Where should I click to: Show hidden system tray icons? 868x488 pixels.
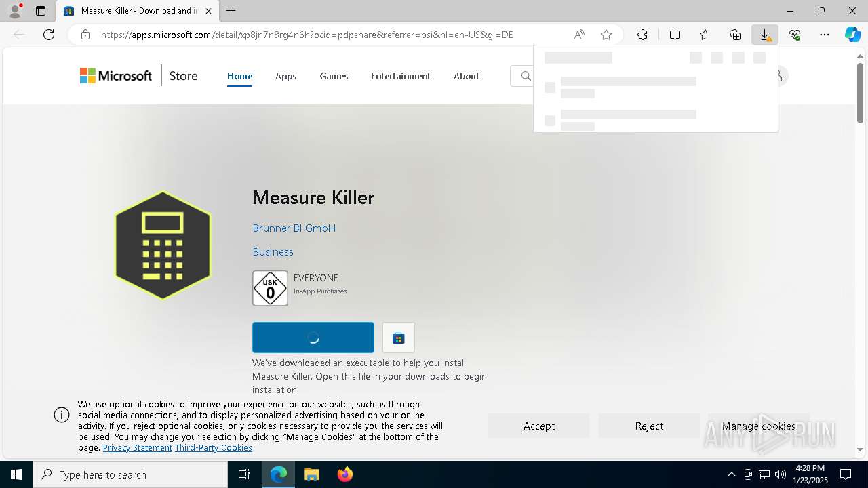click(x=731, y=474)
